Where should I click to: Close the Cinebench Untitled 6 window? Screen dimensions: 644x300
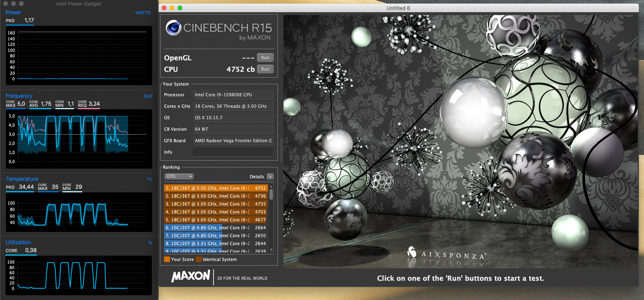[x=164, y=8]
